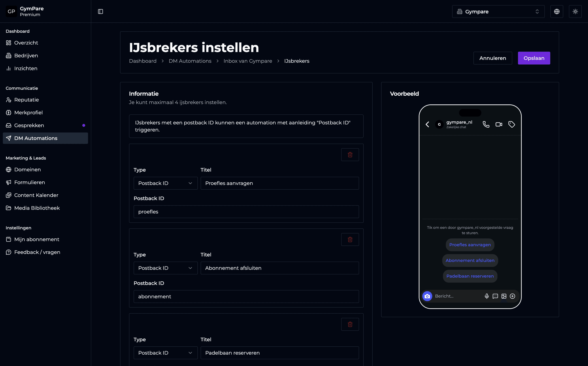Open the language globe icon
Viewport: 588px width, 366px height.
pos(557,11)
